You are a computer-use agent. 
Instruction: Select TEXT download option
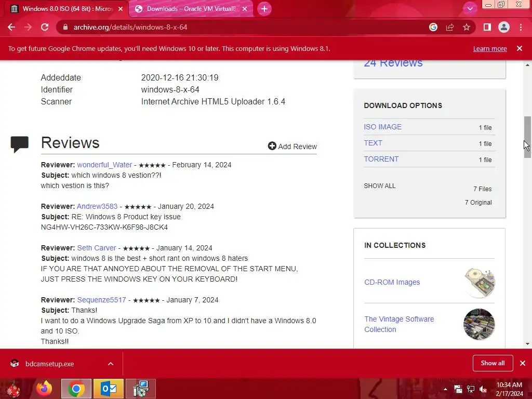click(373, 143)
